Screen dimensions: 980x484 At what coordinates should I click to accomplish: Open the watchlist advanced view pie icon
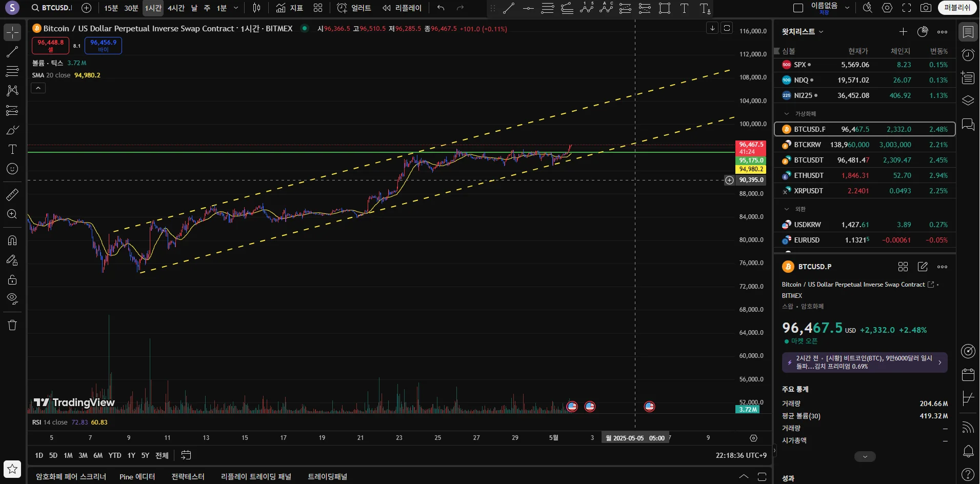(x=923, y=32)
